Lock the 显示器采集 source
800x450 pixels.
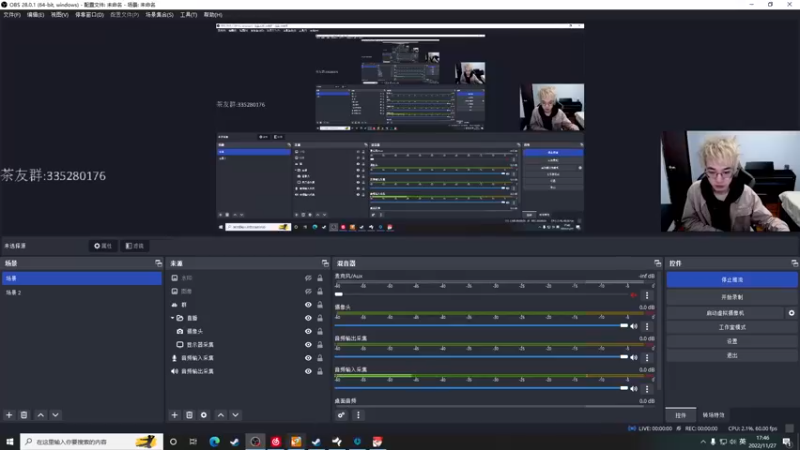click(x=320, y=344)
